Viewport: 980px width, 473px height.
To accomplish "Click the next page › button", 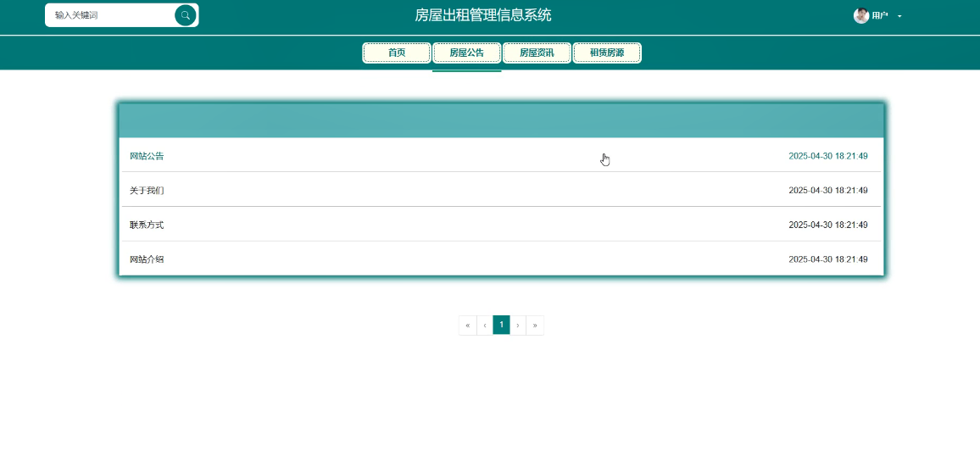I will click(x=518, y=325).
